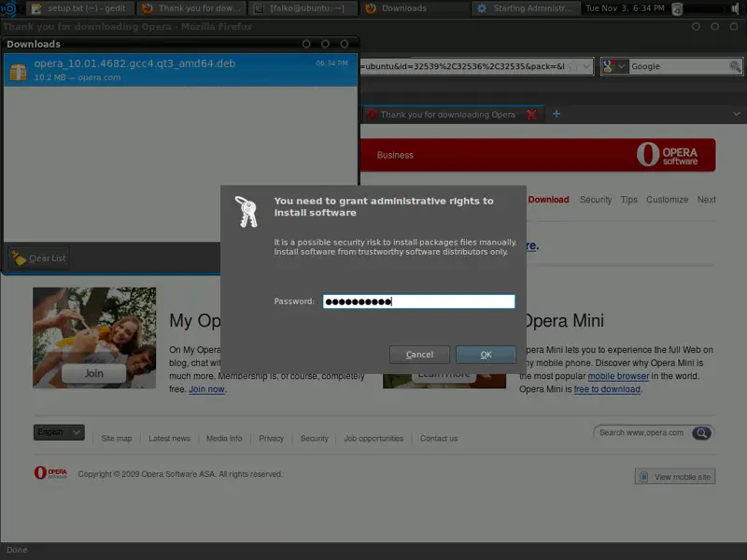Screen dimensions: 747x560
Task: Open the list all tabs dropdown arrow
Action: pos(737,114)
